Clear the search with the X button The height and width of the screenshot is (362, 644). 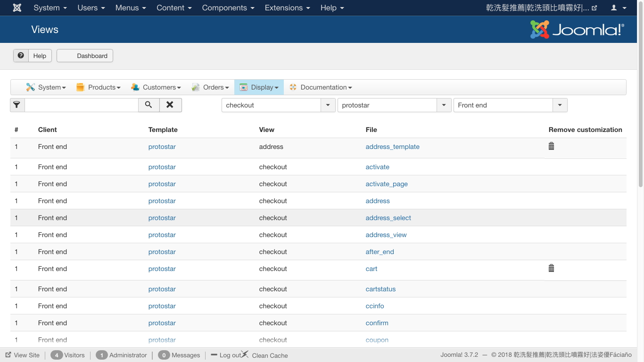[170, 105]
